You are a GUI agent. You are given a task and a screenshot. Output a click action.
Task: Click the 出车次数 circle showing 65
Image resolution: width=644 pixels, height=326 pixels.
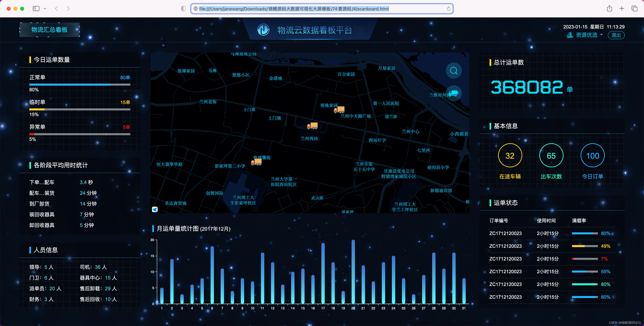(x=551, y=155)
